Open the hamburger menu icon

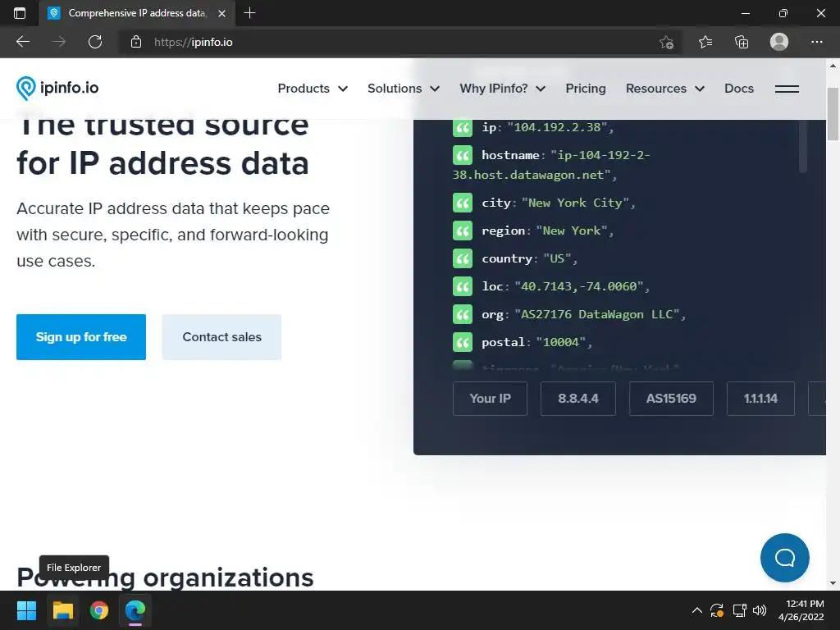[x=787, y=89]
